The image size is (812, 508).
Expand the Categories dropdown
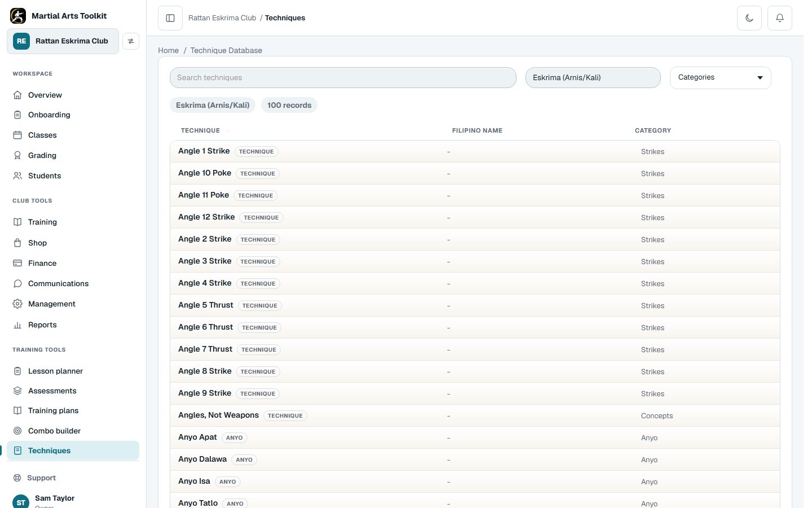(x=720, y=77)
